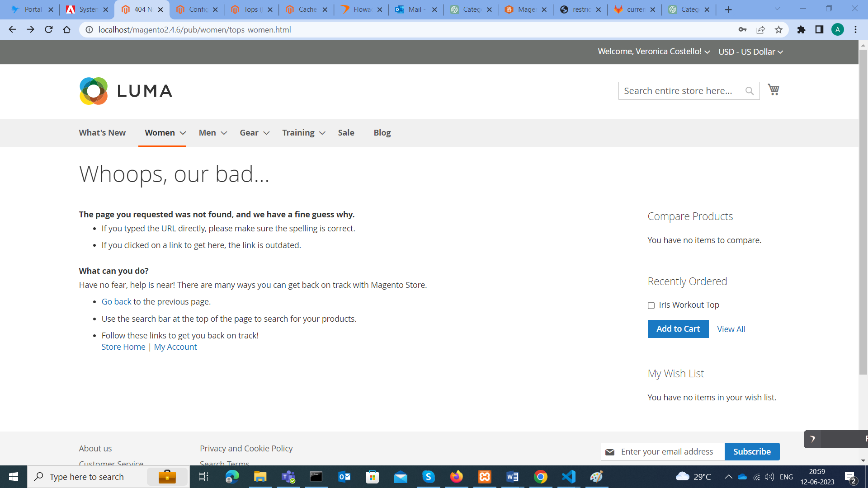Follow the Store Home link

[x=123, y=347]
